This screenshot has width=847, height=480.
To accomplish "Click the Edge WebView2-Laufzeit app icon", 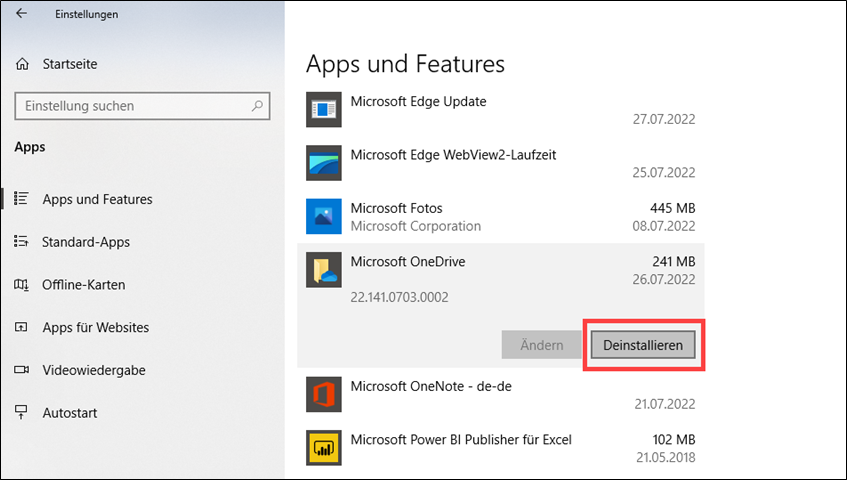I will 324,163.
